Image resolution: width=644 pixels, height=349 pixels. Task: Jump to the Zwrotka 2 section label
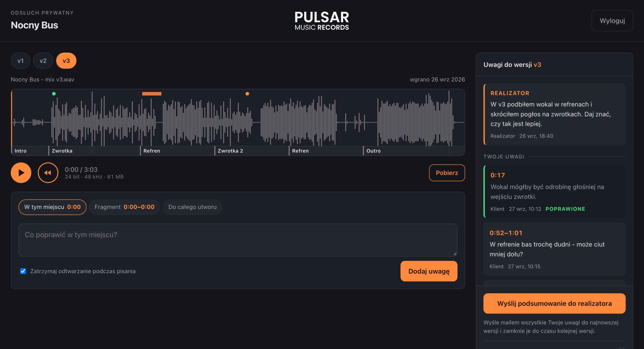230,151
